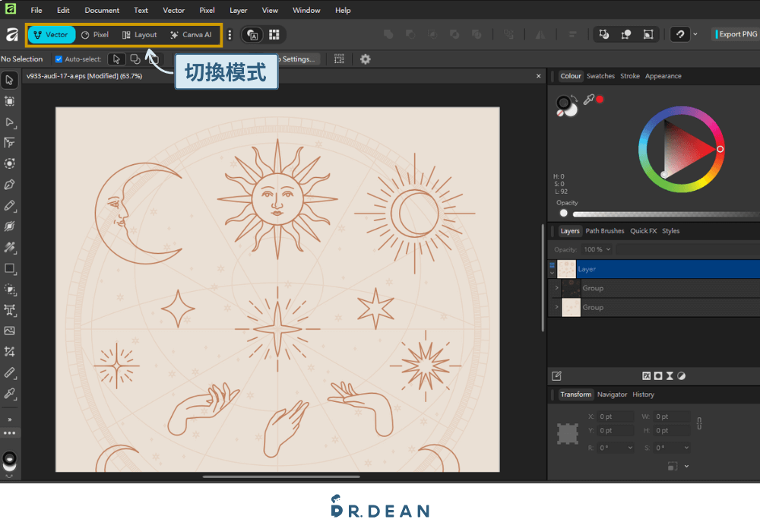Screen dimensions: 760x532
Task: Select the Frame Text tool
Action: tap(9, 310)
